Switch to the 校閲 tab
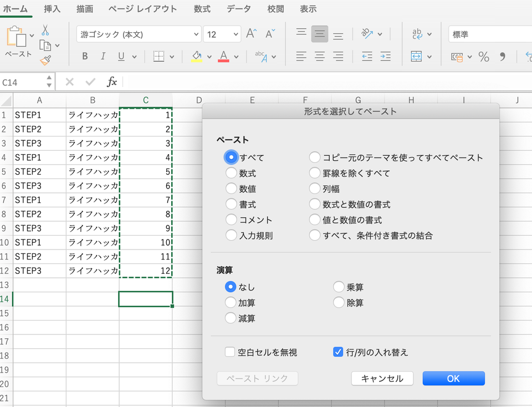The height and width of the screenshot is (407, 532). click(275, 9)
